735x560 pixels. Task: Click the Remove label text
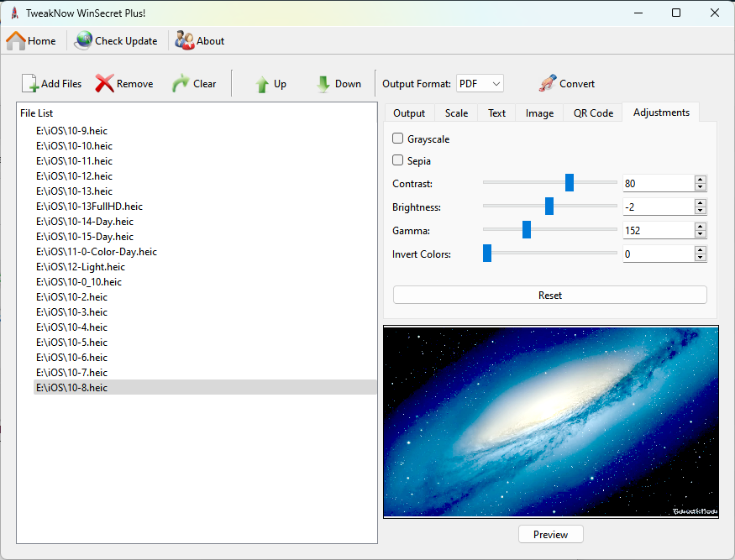(x=134, y=84)
